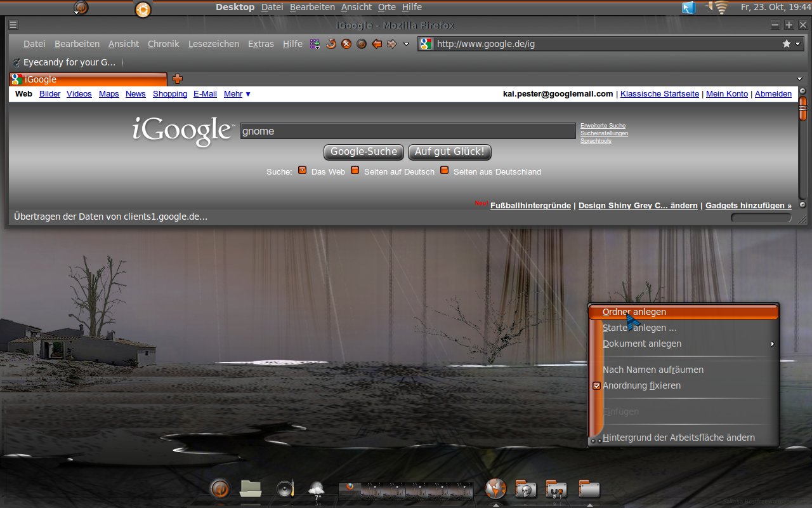Open 'Eyecandy for your G...' bookmark
The image size is (812, 508).
point(64,62)
